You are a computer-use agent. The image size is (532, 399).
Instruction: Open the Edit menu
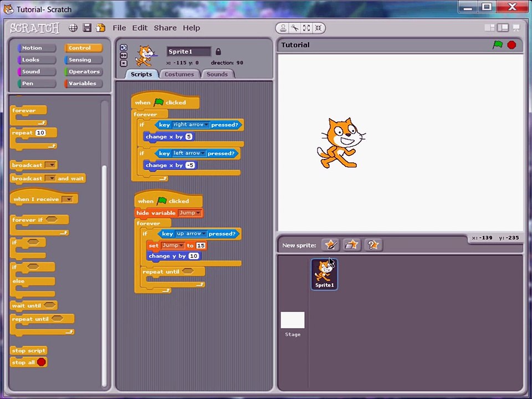pyautogui.click(x=140, y=28)
